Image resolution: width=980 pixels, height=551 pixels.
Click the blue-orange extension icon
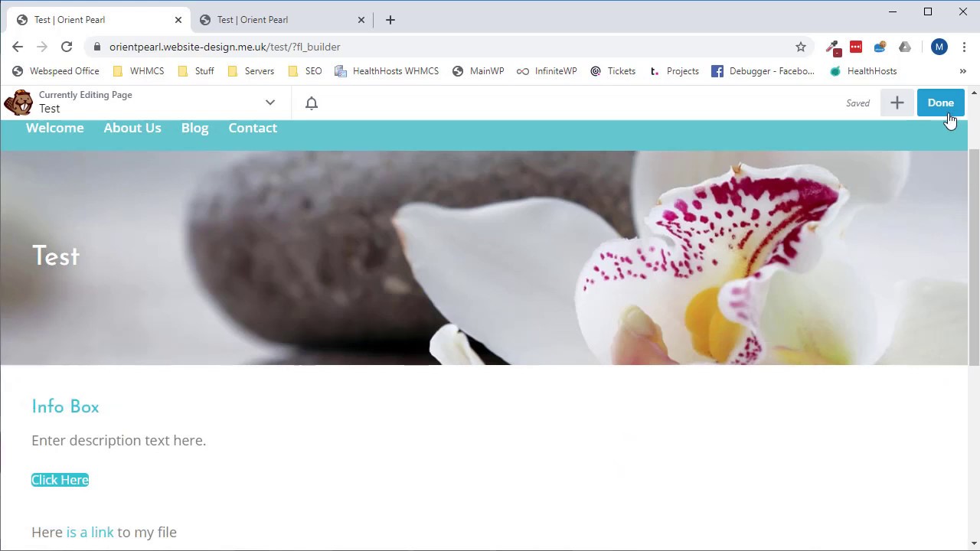[880, 47]
